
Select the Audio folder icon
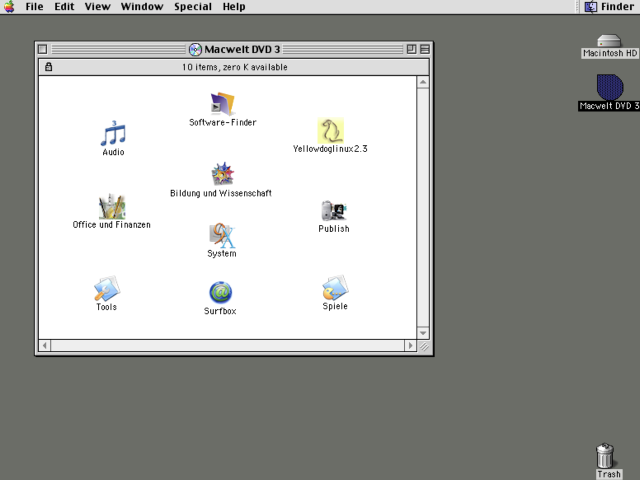point(113,133)
